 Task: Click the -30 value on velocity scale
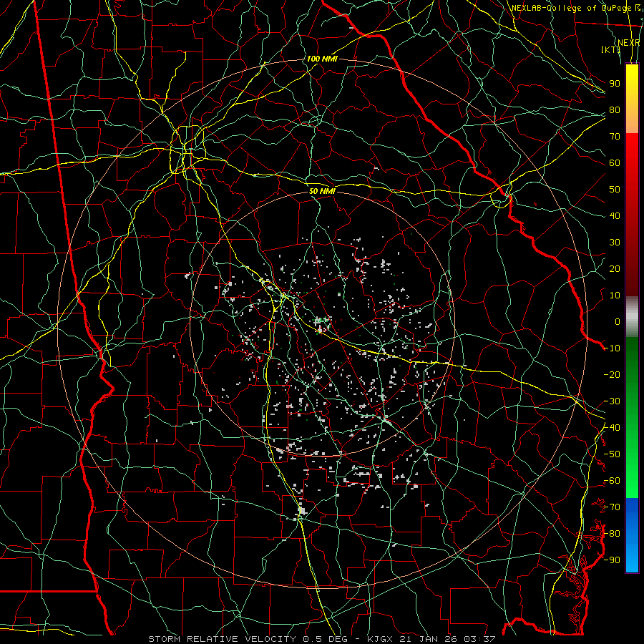click(612, 401)
